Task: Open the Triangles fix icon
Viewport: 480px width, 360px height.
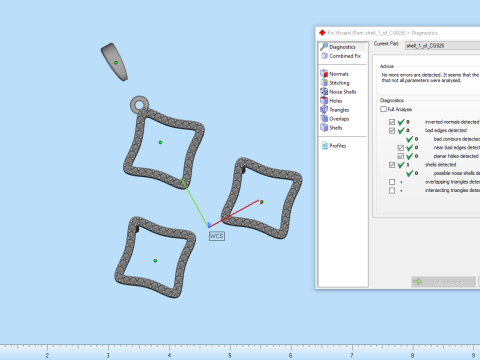Action: pos(324,109)
